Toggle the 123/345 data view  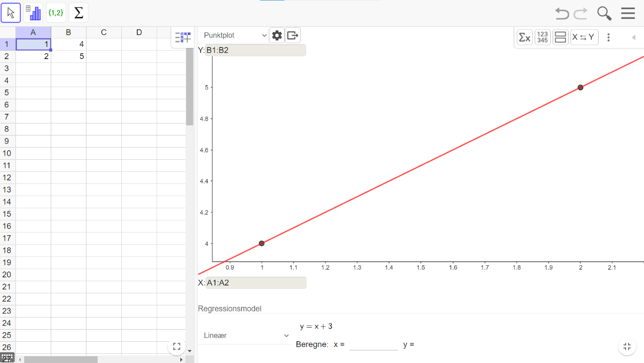(x=542, y=37)
